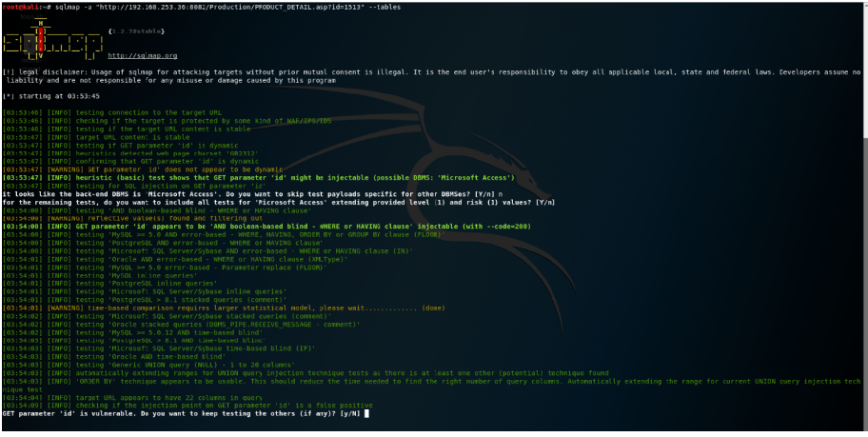Click SQL Server/Sybase time-based blind (IF) line
The image size is (868, 437).
159,349
